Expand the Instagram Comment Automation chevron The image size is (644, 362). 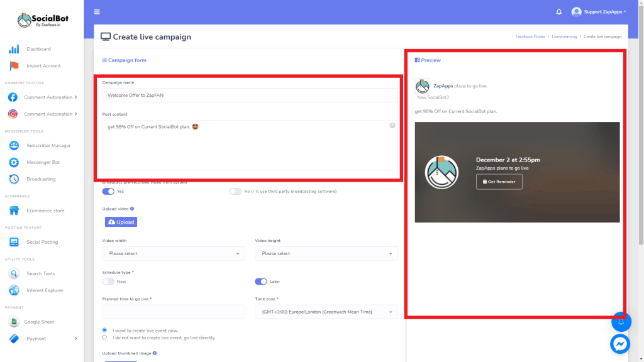76,114
